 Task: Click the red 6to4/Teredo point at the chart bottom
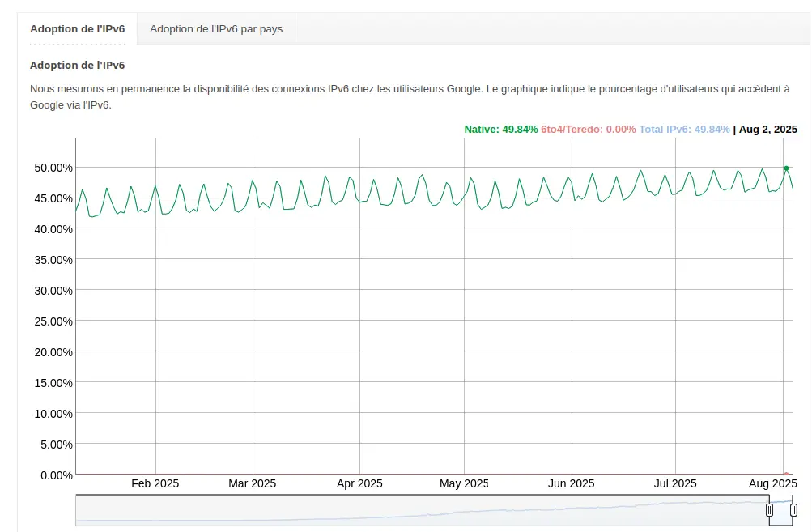click(786, 474)
